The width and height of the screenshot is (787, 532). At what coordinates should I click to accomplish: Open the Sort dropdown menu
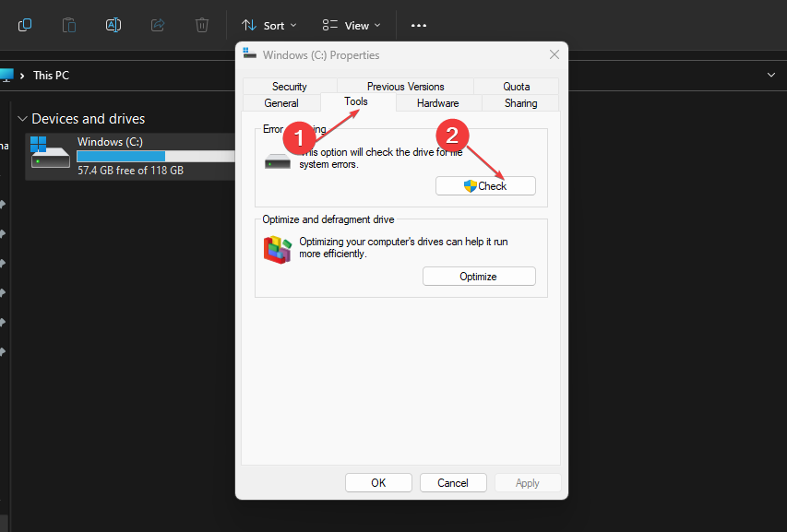click(x=268, y=25)
